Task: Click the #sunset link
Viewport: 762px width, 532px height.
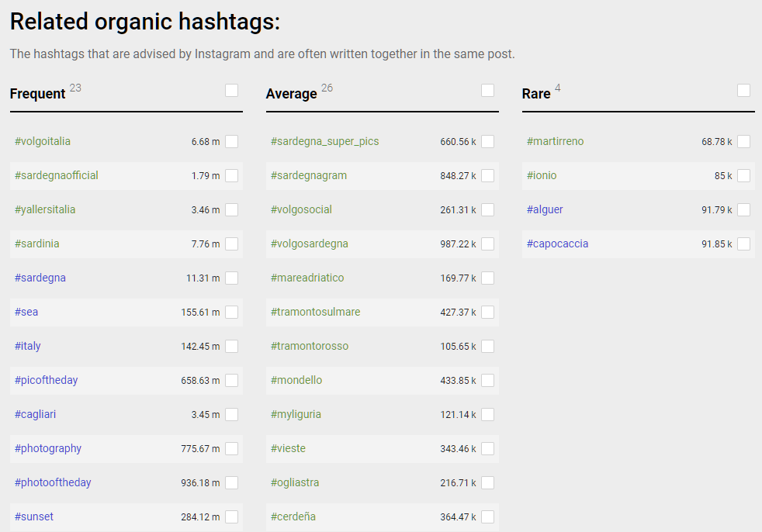Action: click(x=34, y=517)
